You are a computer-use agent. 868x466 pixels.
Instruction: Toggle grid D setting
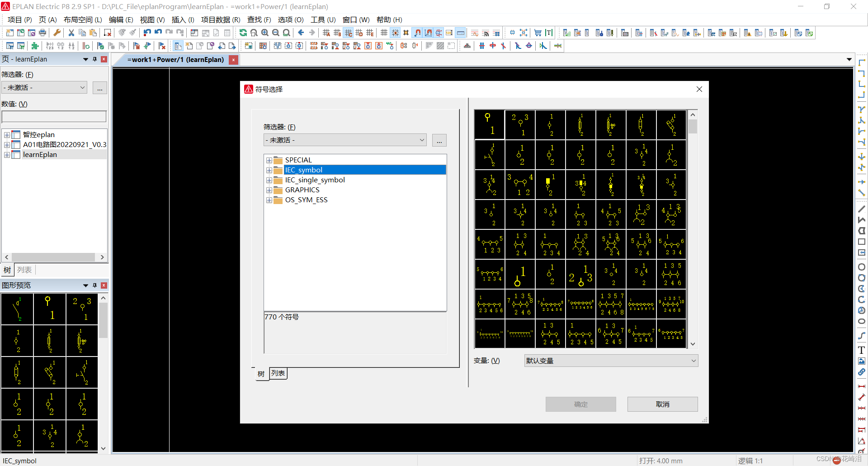359,33
